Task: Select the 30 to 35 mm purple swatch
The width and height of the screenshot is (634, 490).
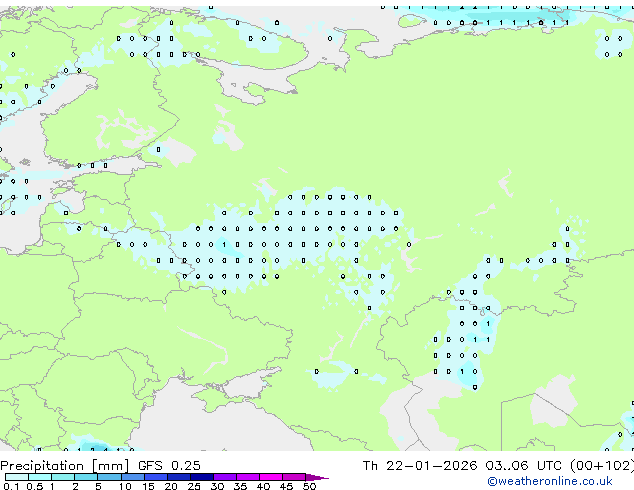Action: click(x=225, y=477)
